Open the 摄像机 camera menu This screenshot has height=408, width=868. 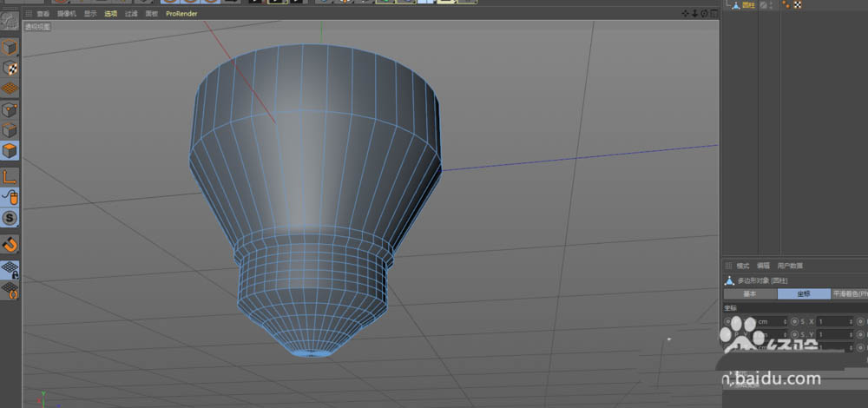pyautogui.click(x=66, y=14)
